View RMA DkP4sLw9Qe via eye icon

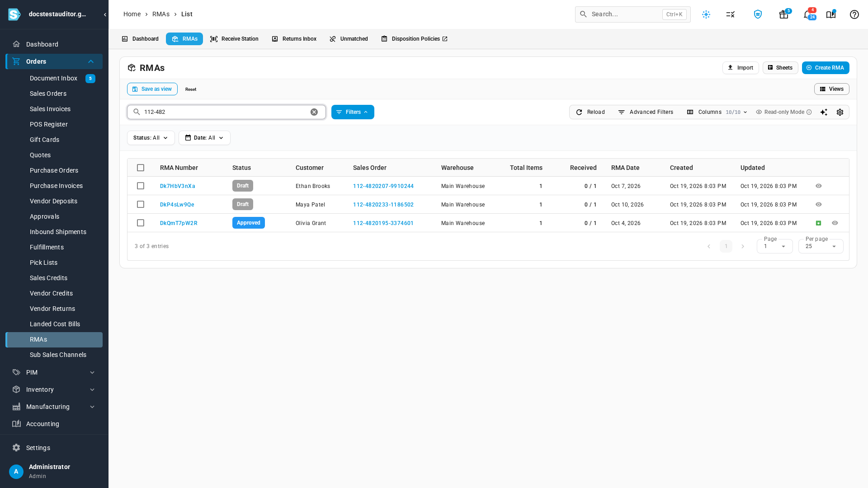click(818, 205)
